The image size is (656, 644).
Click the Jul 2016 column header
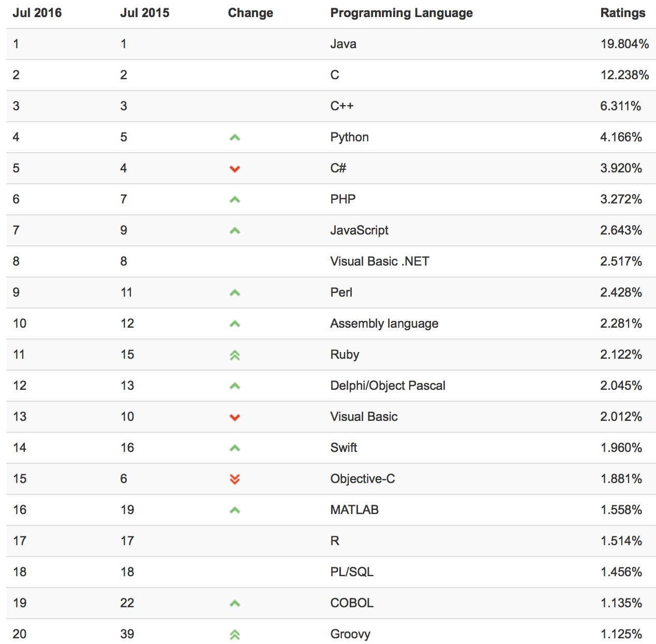click(x=37, y=13)
